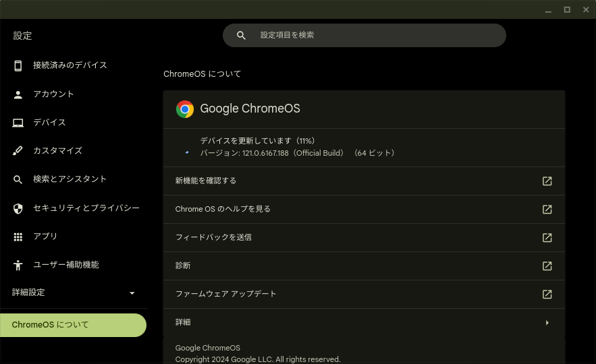Click the search icon in the settings search bar
The width and height of the screenshot is (596, 364).
tap(241, 35)
